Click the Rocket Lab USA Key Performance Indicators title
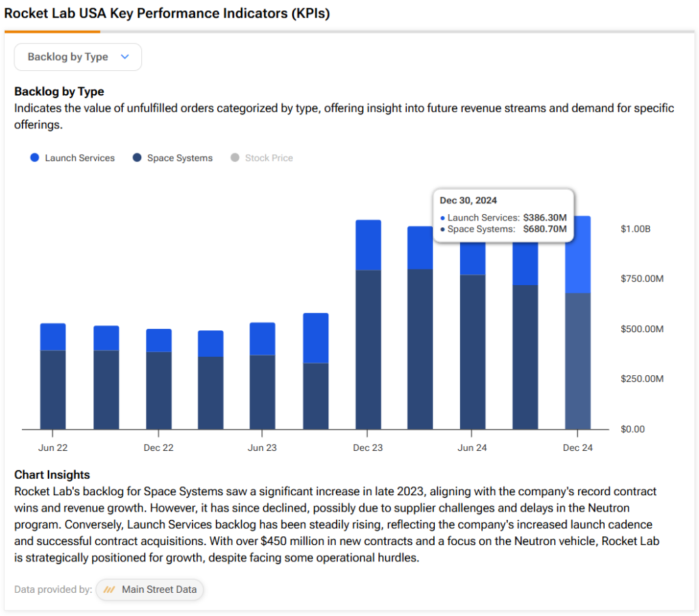Screen dimensions: 699x616 click(x=167, y=14)
